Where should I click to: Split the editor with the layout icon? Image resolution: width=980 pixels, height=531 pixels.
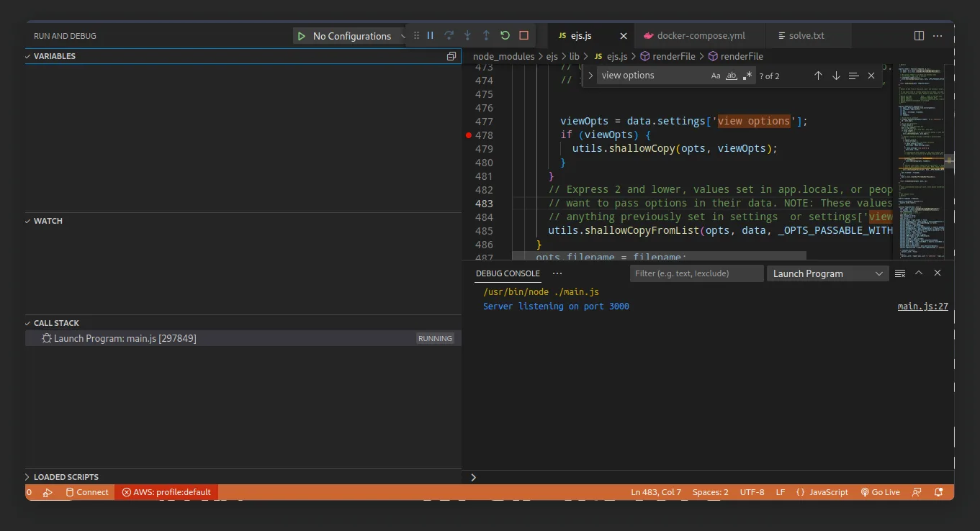pos(919,35)
